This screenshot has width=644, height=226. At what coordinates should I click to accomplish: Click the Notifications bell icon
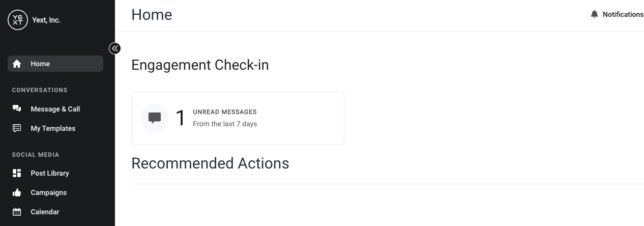coord(594,14)
